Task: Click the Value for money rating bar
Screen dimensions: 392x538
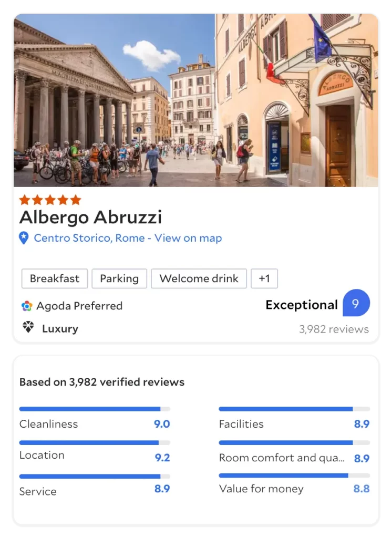Action: coord(294,475)
